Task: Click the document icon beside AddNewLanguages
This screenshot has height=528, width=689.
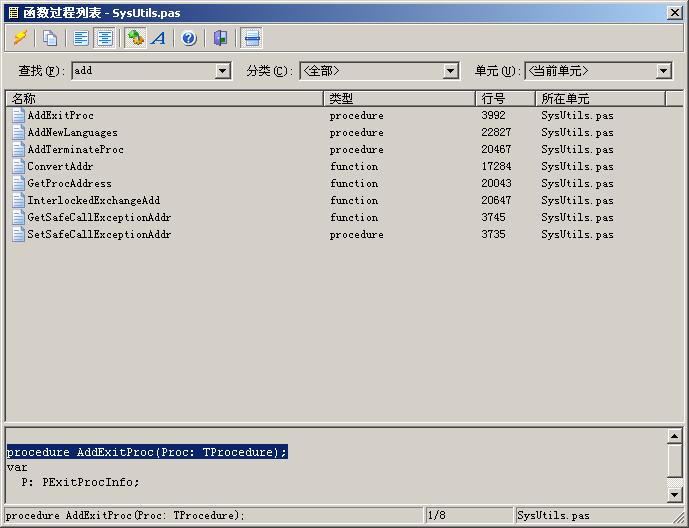Action: pos(18,133)
